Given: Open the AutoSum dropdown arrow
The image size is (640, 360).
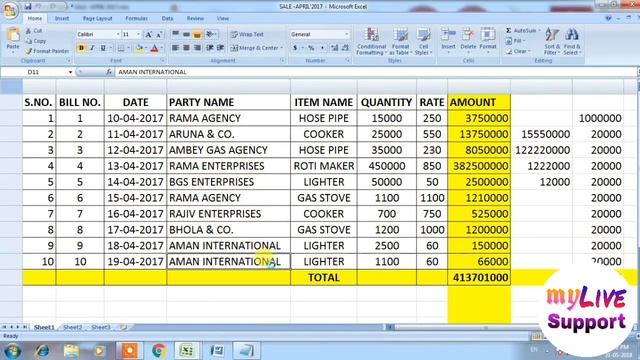Looking at the screenshot, I should click(540, 31).
